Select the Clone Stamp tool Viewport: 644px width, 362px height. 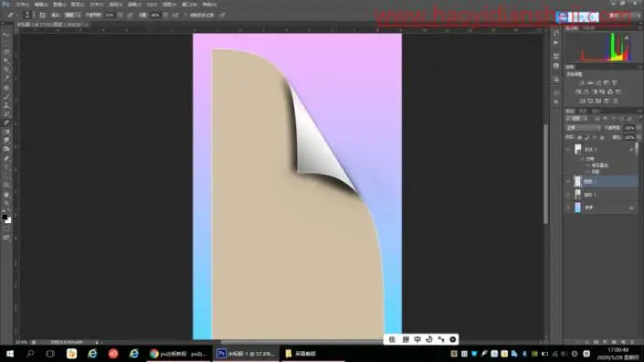6,105
